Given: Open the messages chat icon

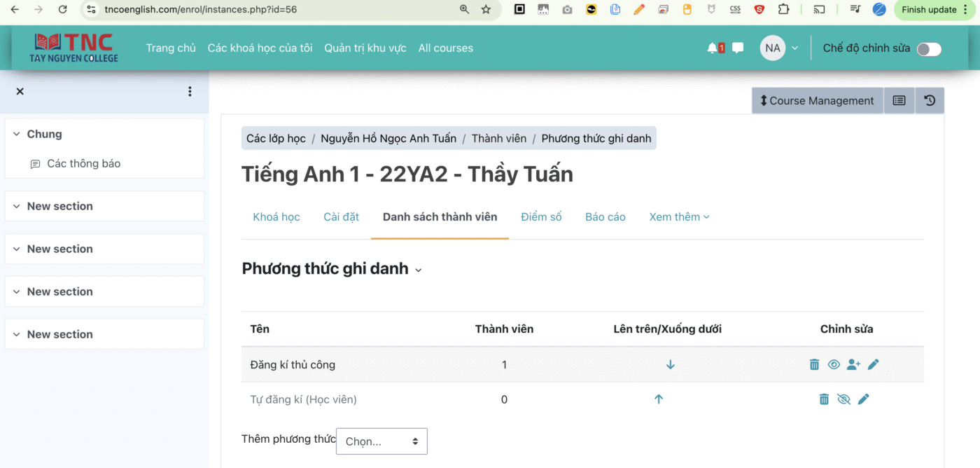Looking at the screenshot, I should coord(738,48).
